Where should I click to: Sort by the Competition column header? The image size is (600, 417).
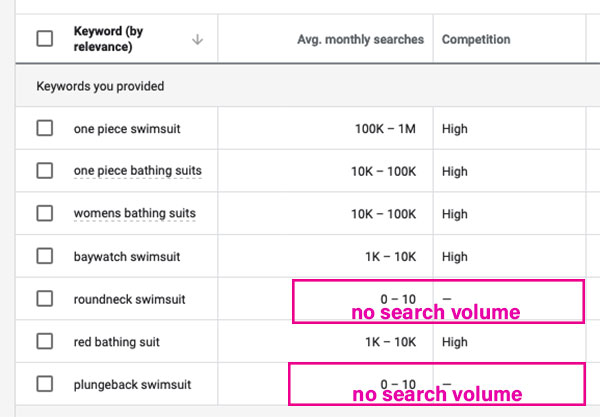[476, 39]
